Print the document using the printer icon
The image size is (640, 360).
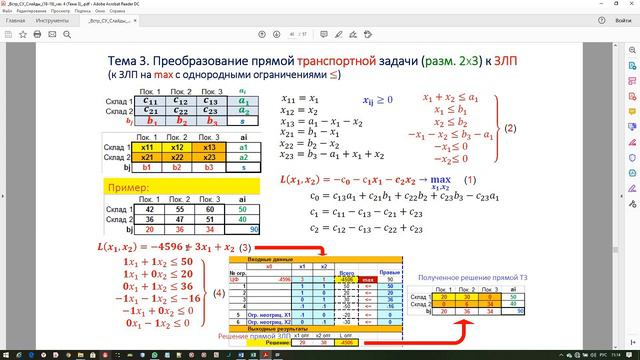tap(37, 35)
